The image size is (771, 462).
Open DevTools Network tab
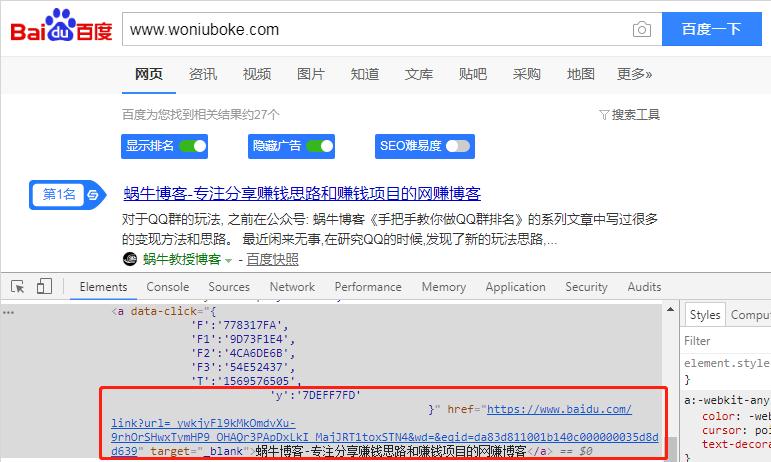pyautogui.click(x=292, y=287)
